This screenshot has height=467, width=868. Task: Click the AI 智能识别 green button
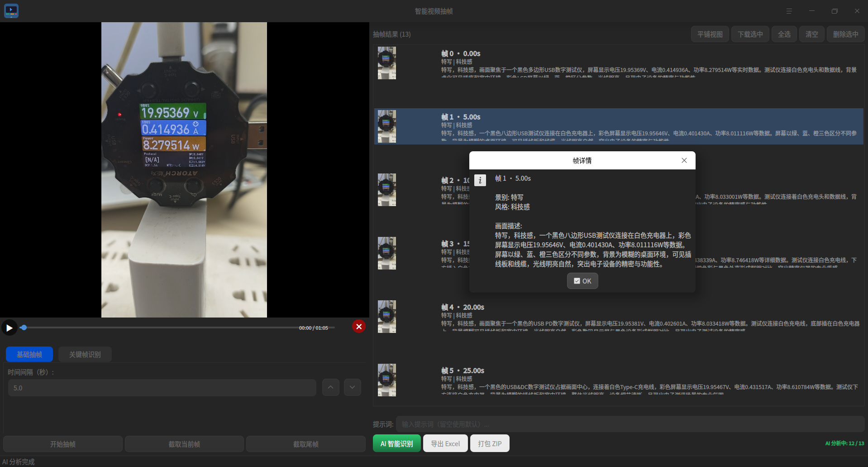click(x=397, y=443)
